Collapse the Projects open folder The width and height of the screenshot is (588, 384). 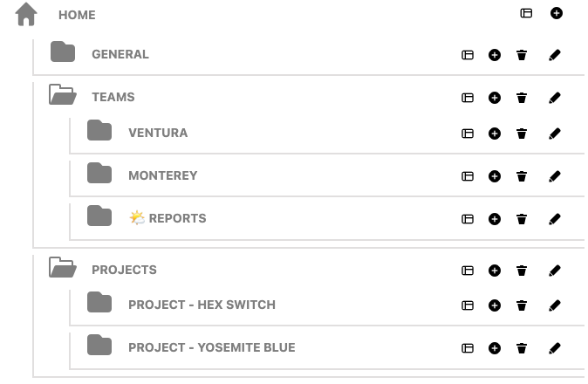tap(62, 268)
